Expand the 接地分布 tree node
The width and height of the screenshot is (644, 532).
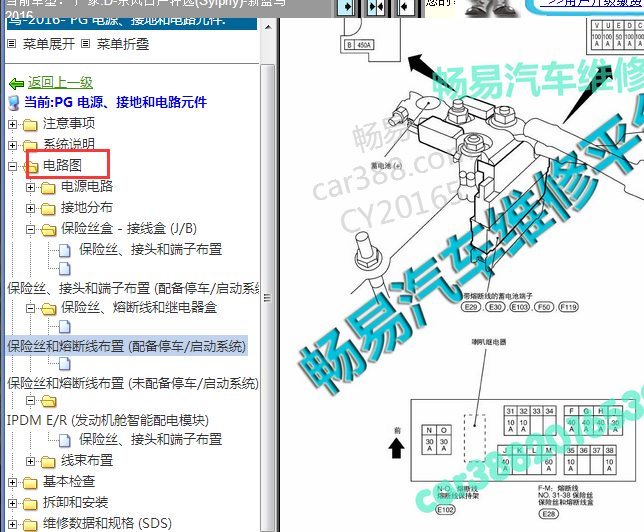pos(30,208)
